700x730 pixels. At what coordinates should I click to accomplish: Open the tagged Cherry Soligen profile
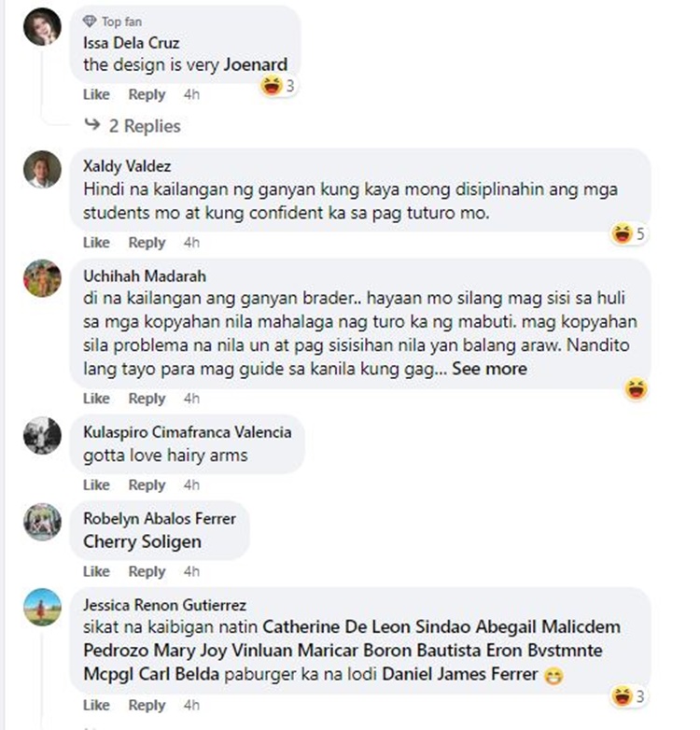pos(143,542)
